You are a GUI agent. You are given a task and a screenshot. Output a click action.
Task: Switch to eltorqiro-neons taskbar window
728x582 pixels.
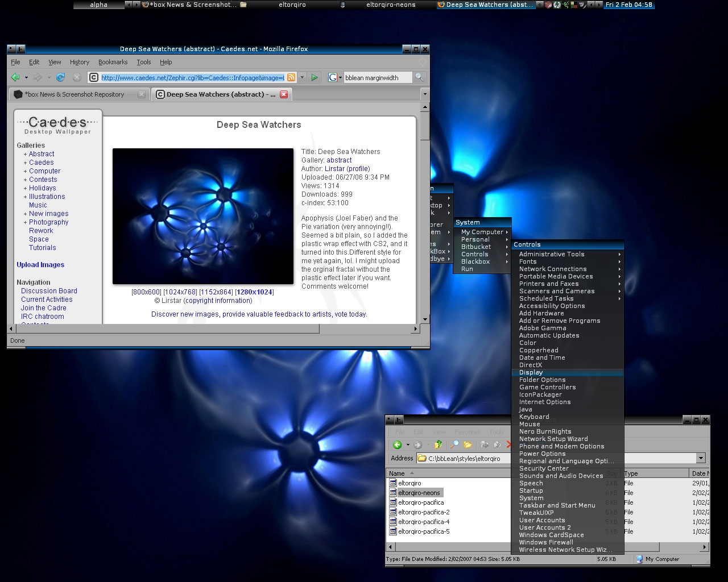pos(391,5)
